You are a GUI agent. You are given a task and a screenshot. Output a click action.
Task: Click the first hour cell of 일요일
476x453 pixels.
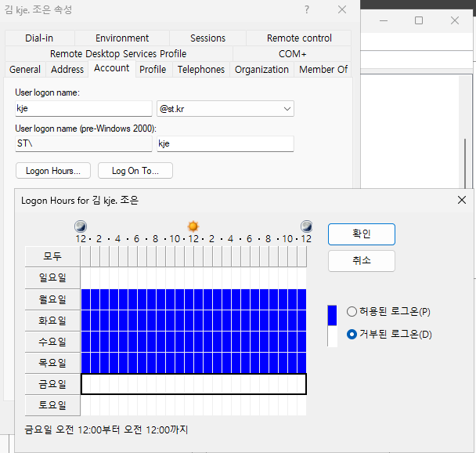85,278
